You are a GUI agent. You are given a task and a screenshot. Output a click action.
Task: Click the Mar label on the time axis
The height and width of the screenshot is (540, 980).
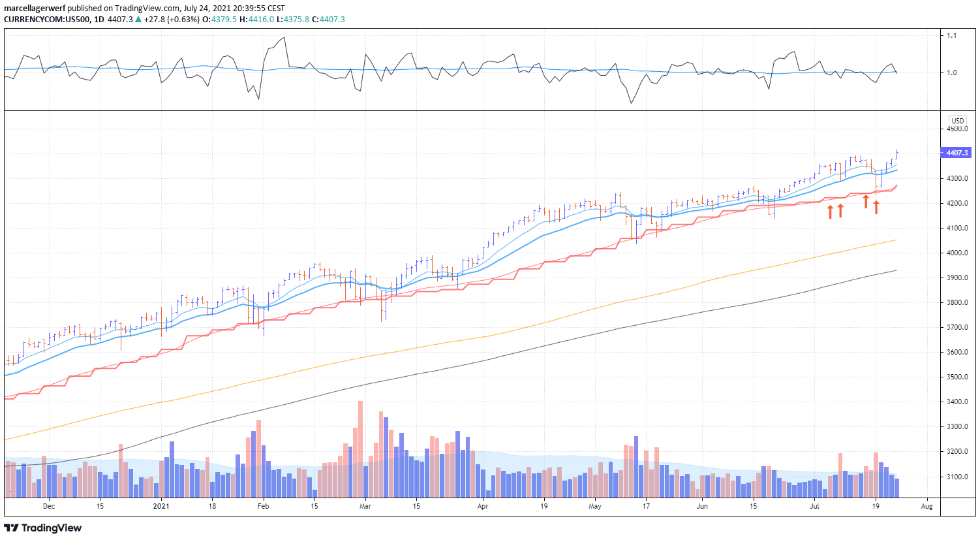(x=365, y=506)
